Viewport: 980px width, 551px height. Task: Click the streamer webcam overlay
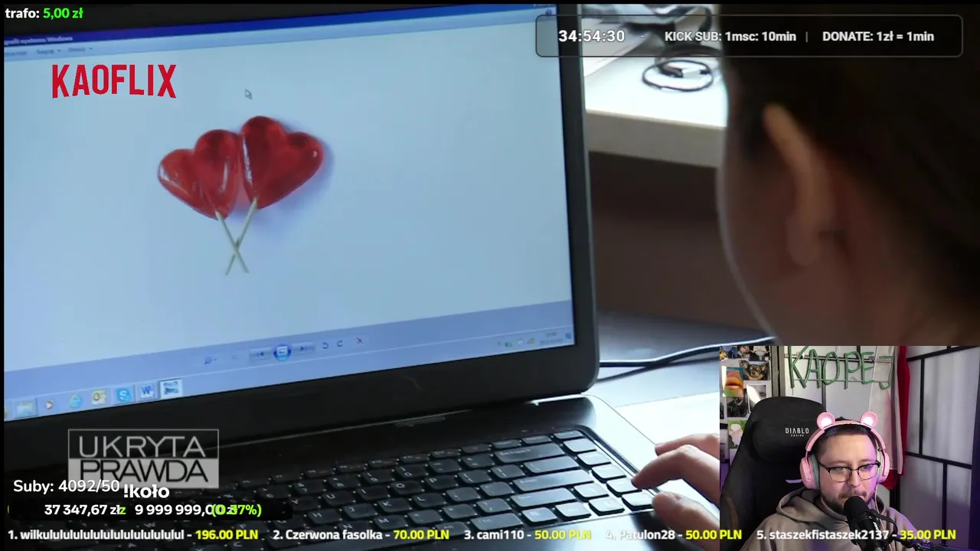[850, 448]
